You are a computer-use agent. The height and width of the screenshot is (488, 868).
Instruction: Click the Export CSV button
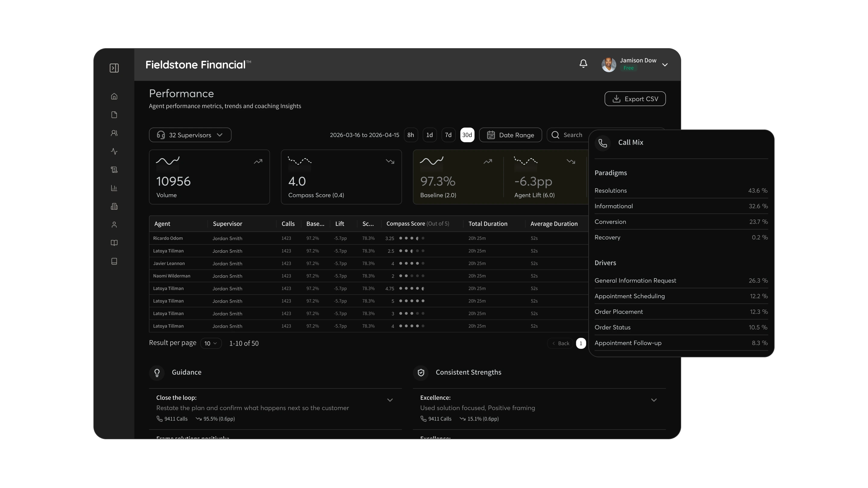pyautogui.click(x=635, y=99)
